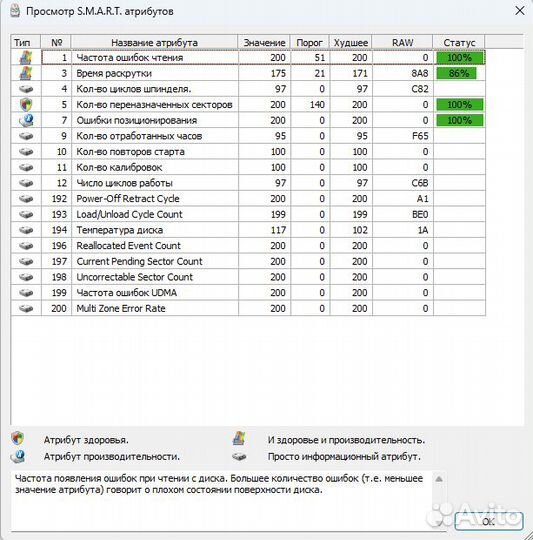Click the shield legend icon for Атрибут здоровья
533x540 pixels.
18,438
